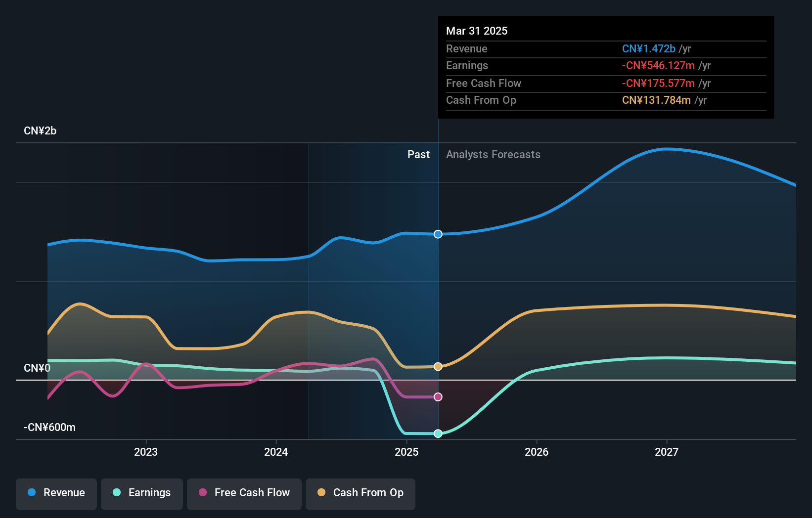This screenshot has width=812, height=518.
Task: Click the 2025 x-axis label
Action: pos(406,452)
